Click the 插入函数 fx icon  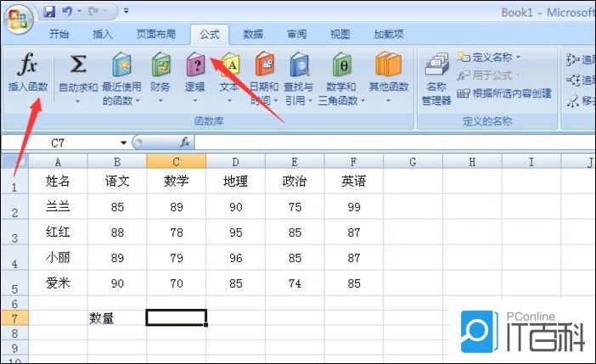tap(27, 64)
